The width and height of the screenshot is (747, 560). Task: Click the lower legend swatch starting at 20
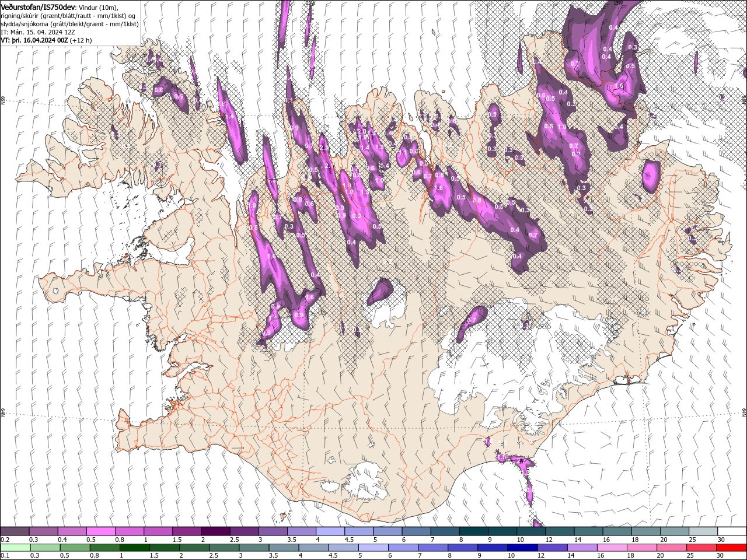pyautogui.click(x=672, y=548)
